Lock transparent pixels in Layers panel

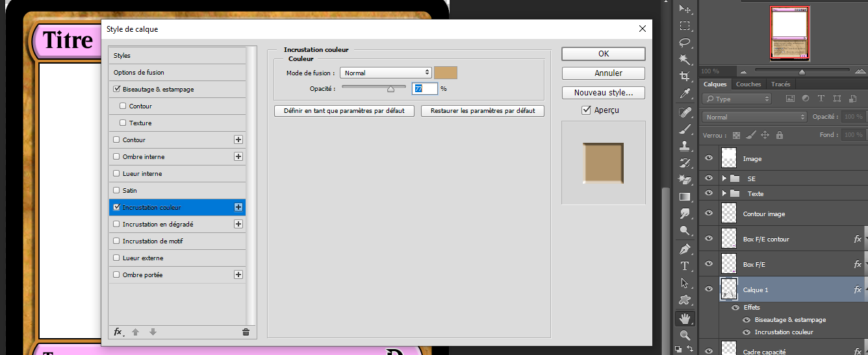[x=736, y=135]
